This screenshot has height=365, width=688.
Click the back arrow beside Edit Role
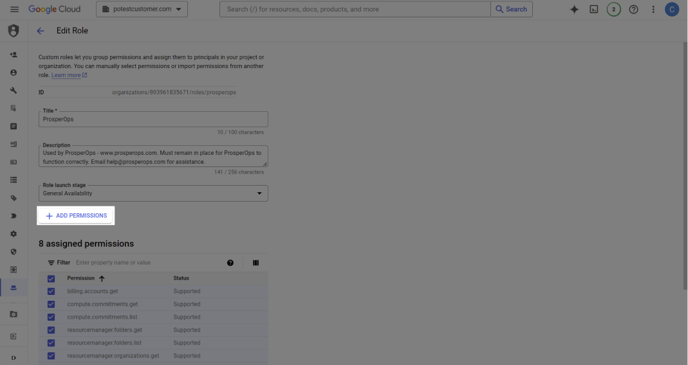40,31
